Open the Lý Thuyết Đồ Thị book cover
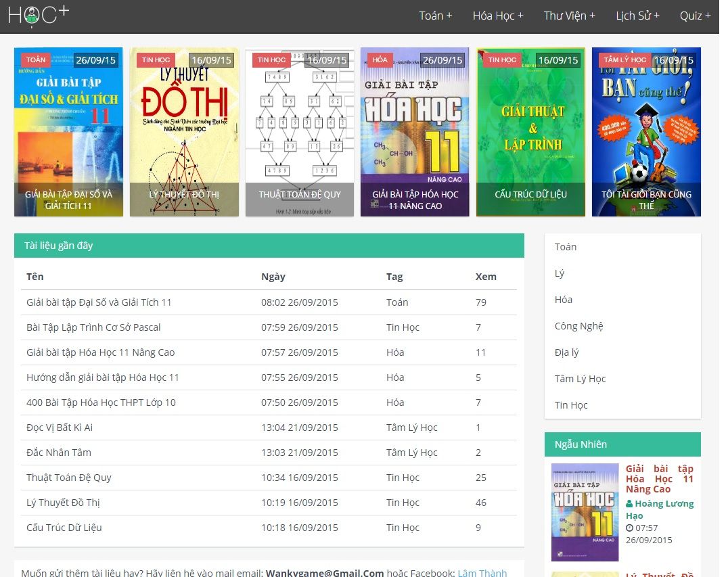This screenshot has width=728, height=577. 184,132
